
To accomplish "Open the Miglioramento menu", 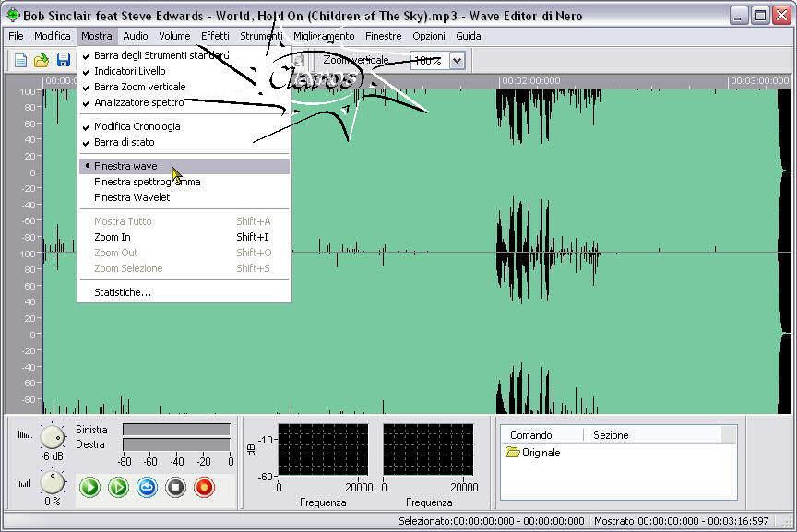I will coord(324,36).
